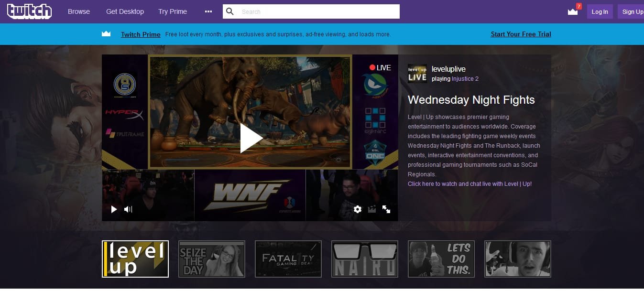The image size is (644, 291).
Task: Open the Browse menu item
Action: [79, 11]
